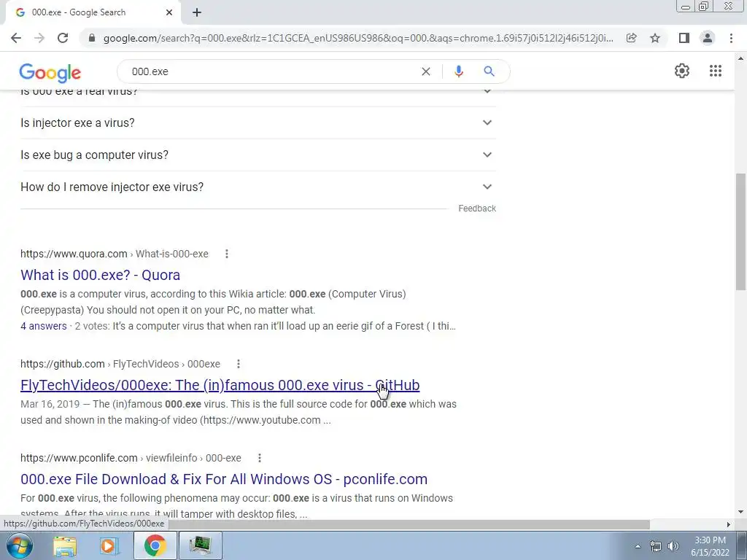The image size is (747, 560).
Task: Open more options for Quora result
Action: [x=227, y=254]
